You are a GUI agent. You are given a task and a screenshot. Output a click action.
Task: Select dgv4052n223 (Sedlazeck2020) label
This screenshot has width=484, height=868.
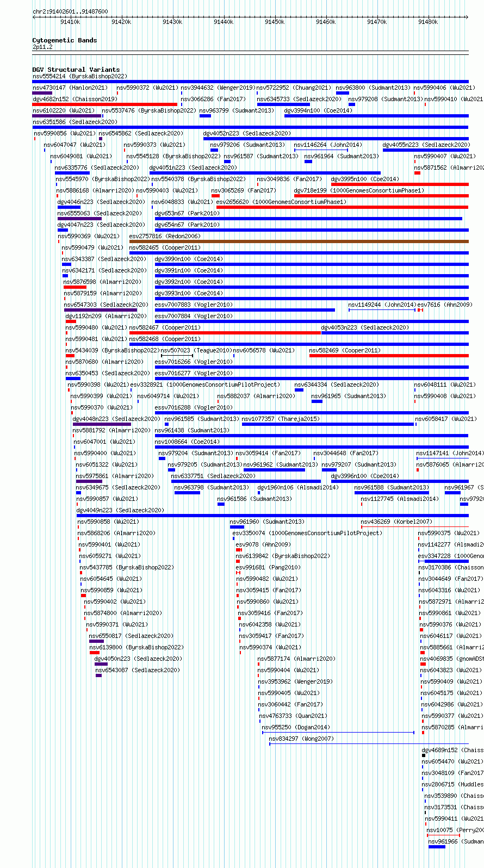pyautogui.click(x=247, y=133)
